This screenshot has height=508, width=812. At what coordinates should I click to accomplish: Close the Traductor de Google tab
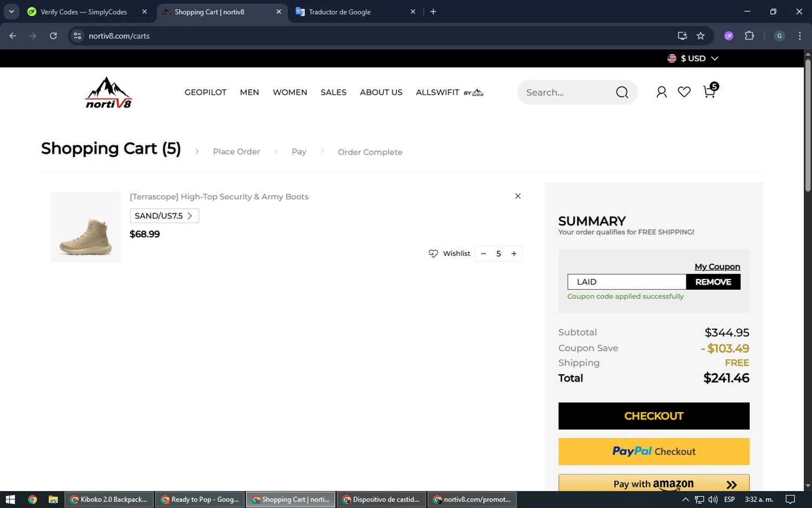point(413,12)
